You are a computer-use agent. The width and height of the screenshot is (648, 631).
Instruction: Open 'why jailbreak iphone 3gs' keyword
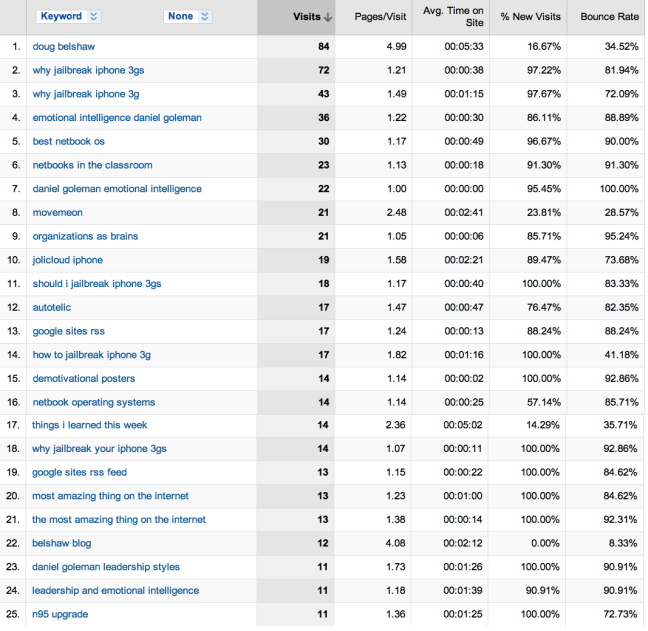tap(85, 71)
